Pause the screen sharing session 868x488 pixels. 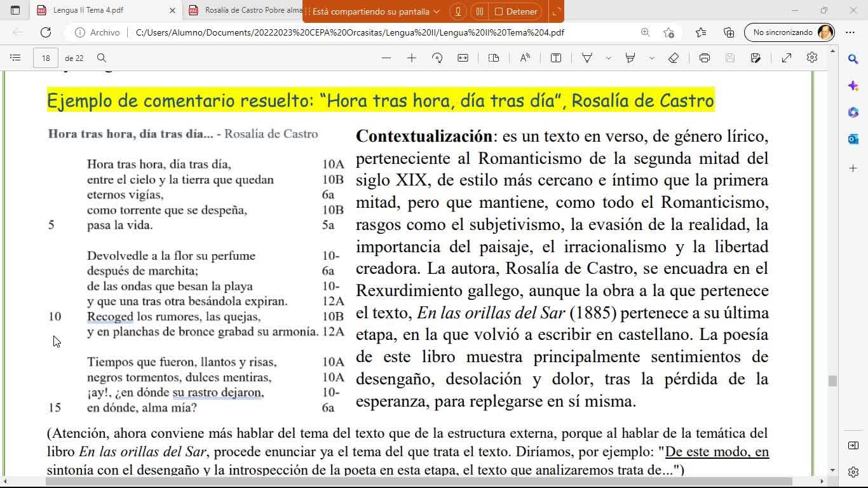click(480, 11)
